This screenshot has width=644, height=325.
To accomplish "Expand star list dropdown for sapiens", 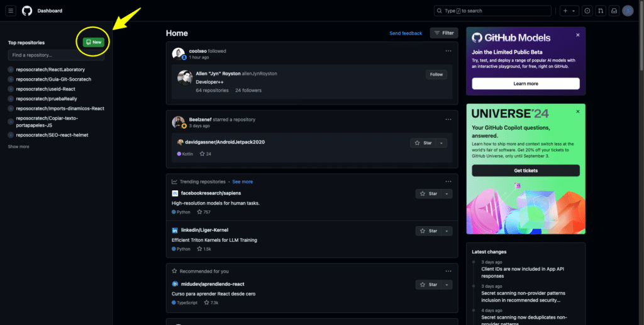I will 447,194.
